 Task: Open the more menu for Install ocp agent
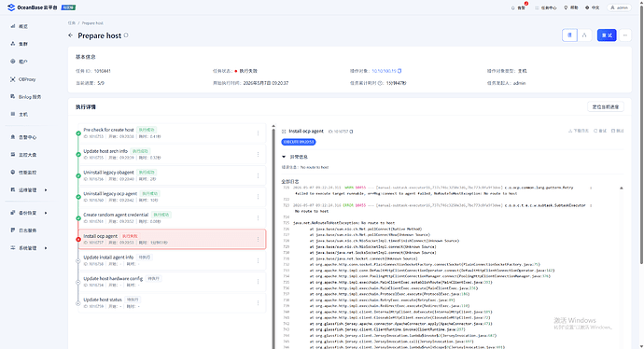(x=258, y=239)
